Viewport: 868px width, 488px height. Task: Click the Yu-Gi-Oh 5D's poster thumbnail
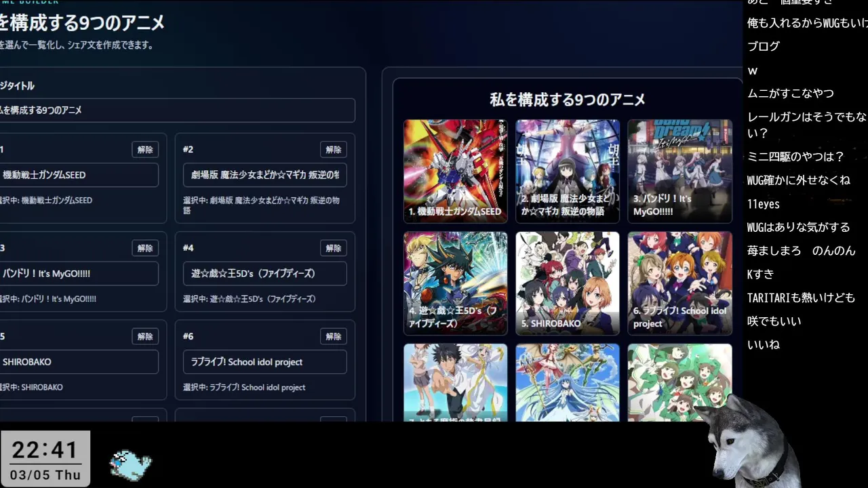[x=456, y=283]
